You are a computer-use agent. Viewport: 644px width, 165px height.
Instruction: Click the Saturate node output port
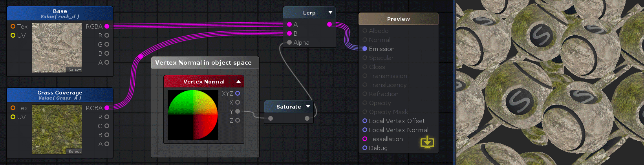point(307,118)
